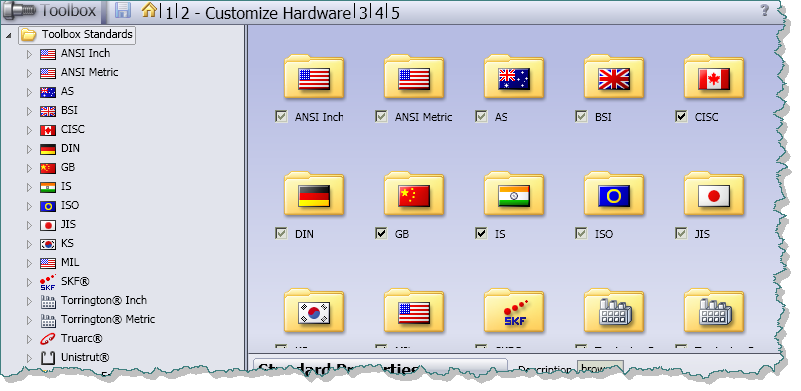Go to Toolbox home icon

coord(149,10)
